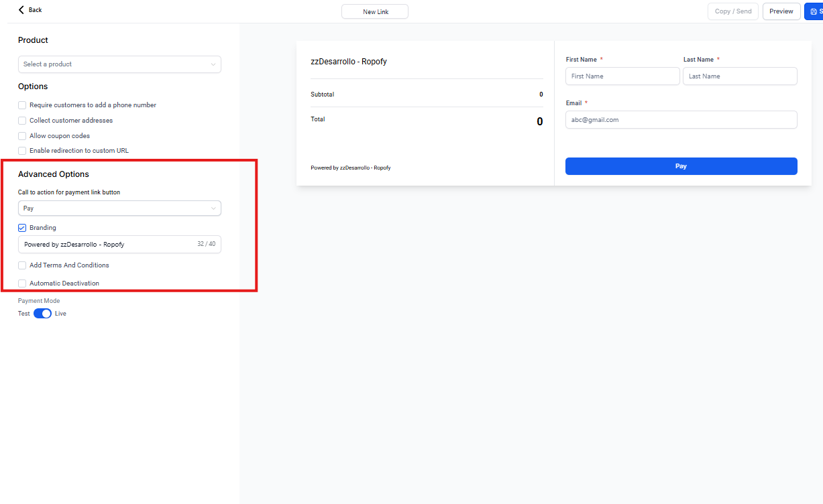Toggle Payment Mode Test/Live switch
Screen dimensions: 823x504
coord(42,314)
